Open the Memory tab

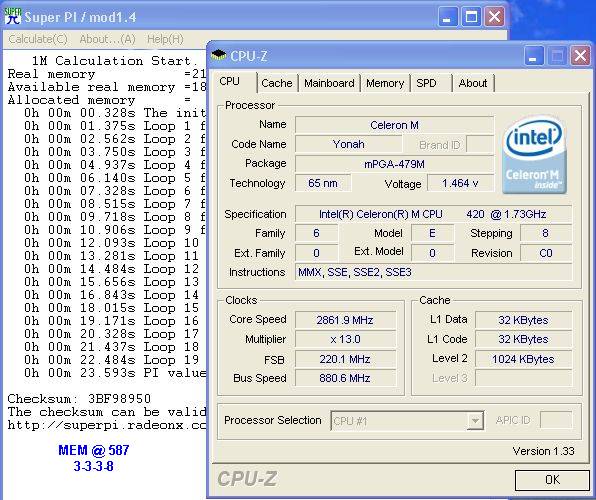click(385, 83)
